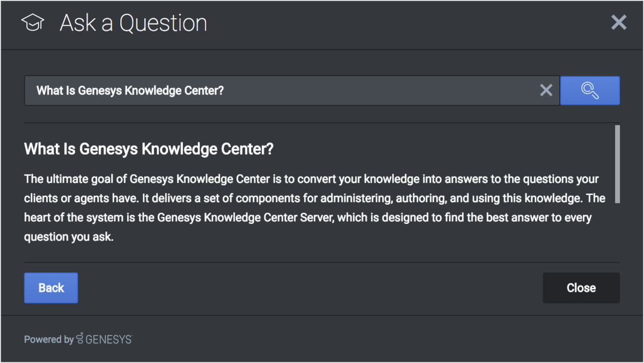
Task: Go back using the blue Back button
Action: point(51,288)
